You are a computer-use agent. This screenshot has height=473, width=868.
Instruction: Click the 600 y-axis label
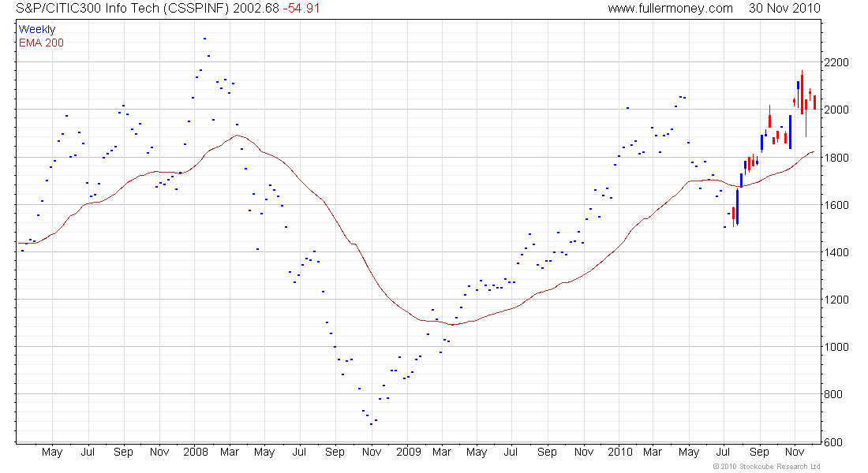tap(833, 442)
